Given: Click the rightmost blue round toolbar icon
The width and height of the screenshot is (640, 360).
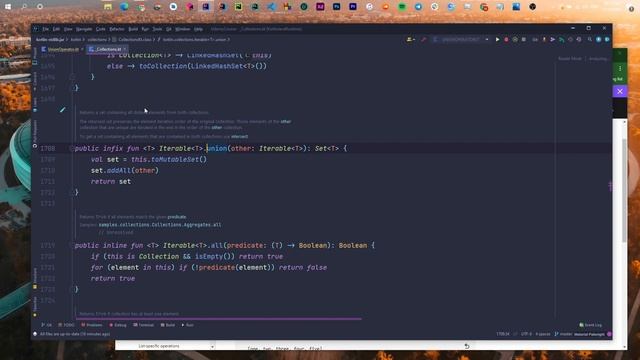Looking at the screenshot, I should pos(607,40).
